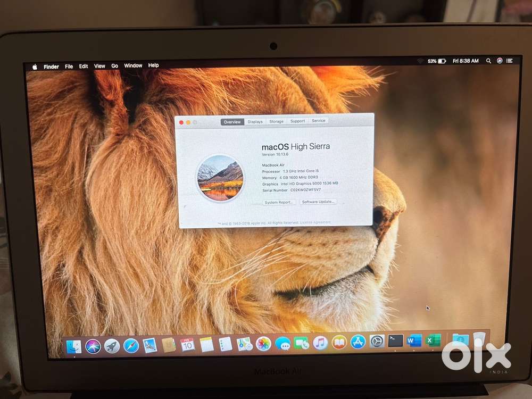This screenshot has width=532, height=399.
Task: Click the Wi-Fi status icon
Action: [x=420, y=61]
